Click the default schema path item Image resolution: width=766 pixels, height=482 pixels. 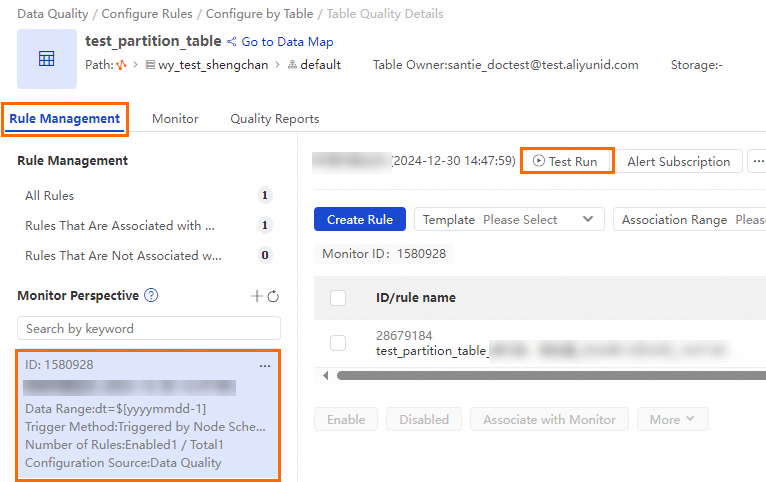320,65
